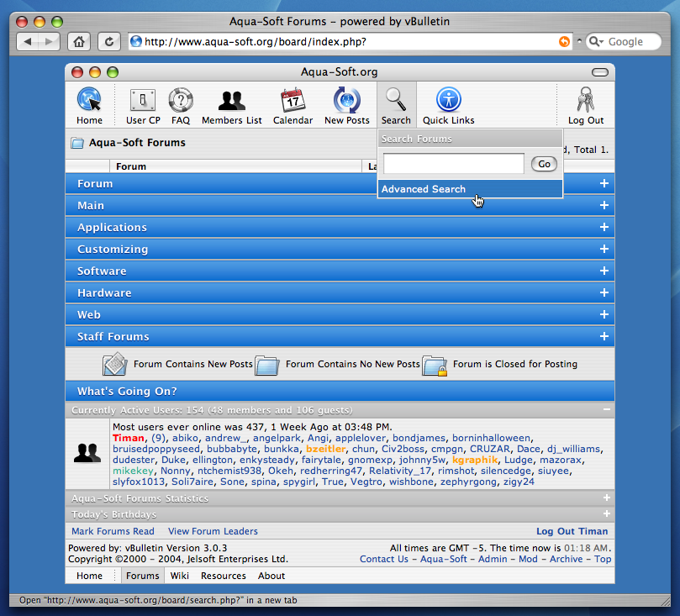Click the Go button in Search Forums
The width and height of the screenshot is (680, 616).
(545, 164)
